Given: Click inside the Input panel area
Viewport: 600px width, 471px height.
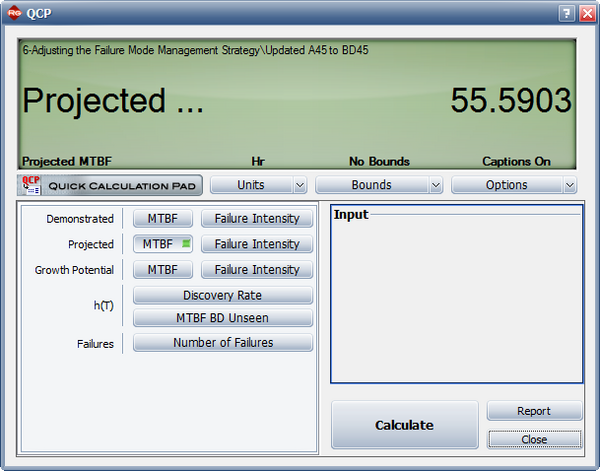Looking at the screenshot, I should click(x=456, y=300).
